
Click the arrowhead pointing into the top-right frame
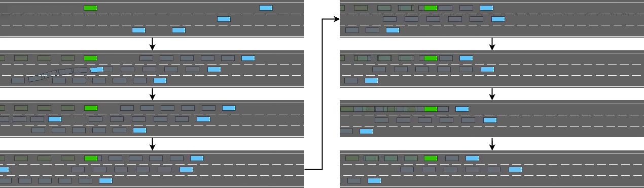click(x=336, y=19)
